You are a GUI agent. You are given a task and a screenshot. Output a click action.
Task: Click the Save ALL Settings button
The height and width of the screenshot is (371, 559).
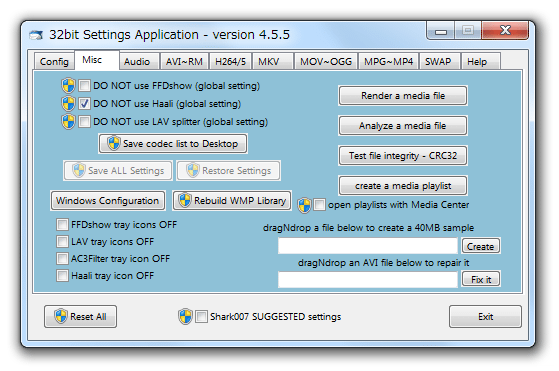click(x=118, y=171)
